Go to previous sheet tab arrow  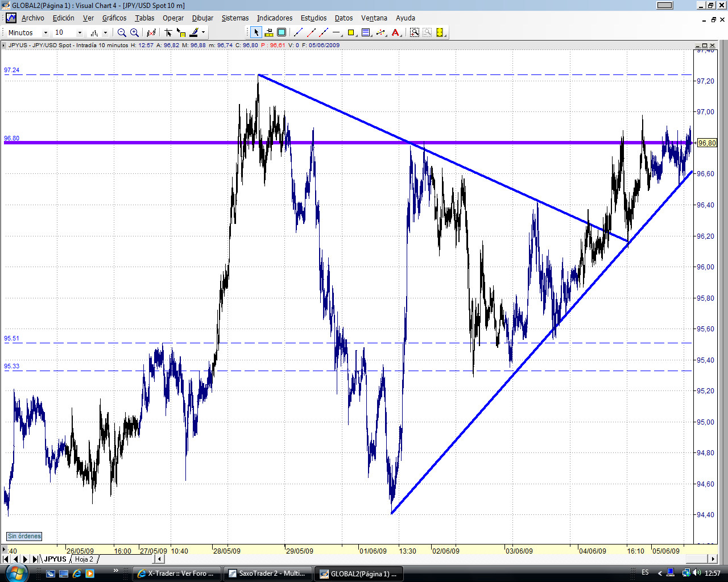pyautogui.click(x=16, y=559)
